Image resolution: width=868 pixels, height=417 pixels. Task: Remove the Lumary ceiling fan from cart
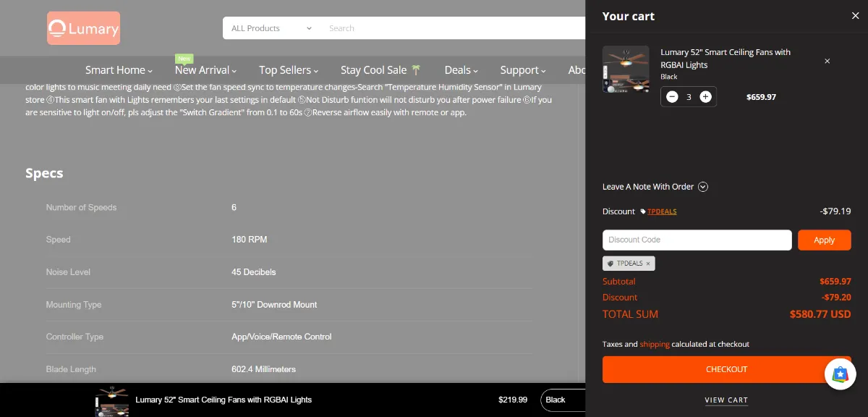tap(827, 62)
